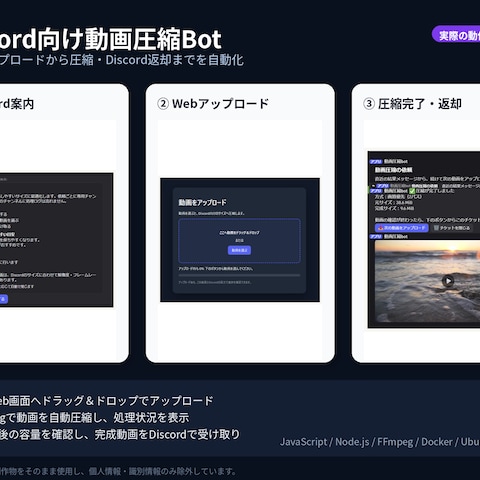Click the word JavaScript in tech stack
Viewport: 480px width, 480px height.
click(304, 442)
